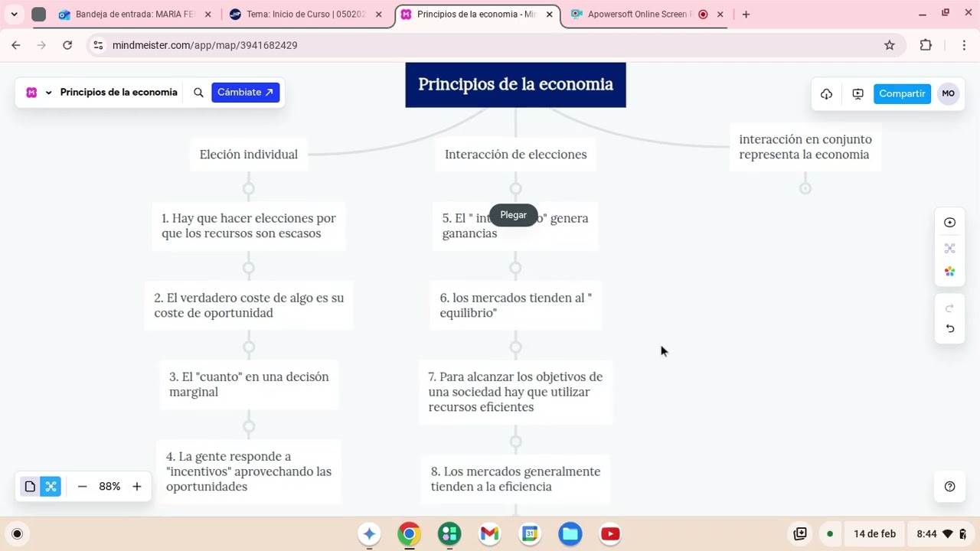This screenshot has width=980, height=551.
Task: Collapse circle below topic 6
Action: 515,347
